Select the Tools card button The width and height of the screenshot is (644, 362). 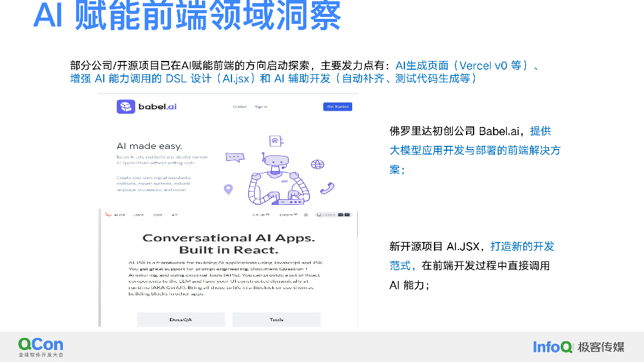click(277, 319)
